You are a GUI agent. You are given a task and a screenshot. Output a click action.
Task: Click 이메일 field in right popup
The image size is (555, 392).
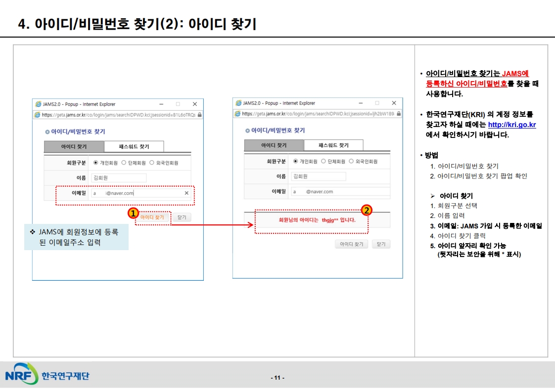coord(340,191)
